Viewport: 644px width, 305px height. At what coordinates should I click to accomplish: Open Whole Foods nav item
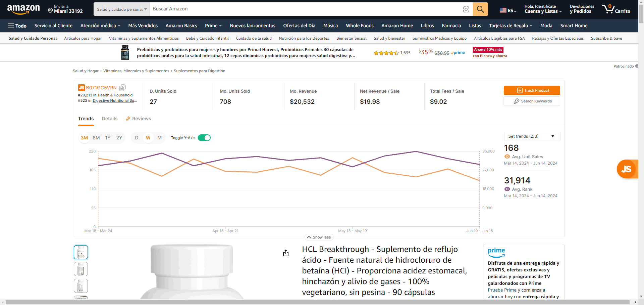[x=360, y=26]
